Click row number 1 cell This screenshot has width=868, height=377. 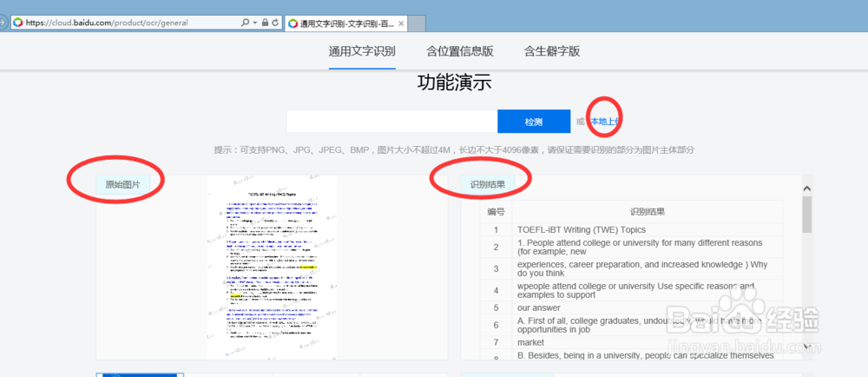tap(496, 229)
